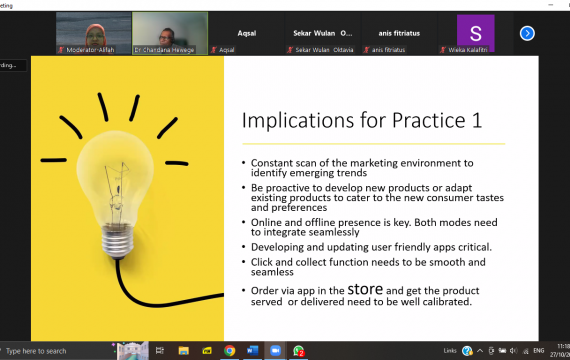
Task: Open Microsoft Word from the taskbar
Action: point(252,351)
